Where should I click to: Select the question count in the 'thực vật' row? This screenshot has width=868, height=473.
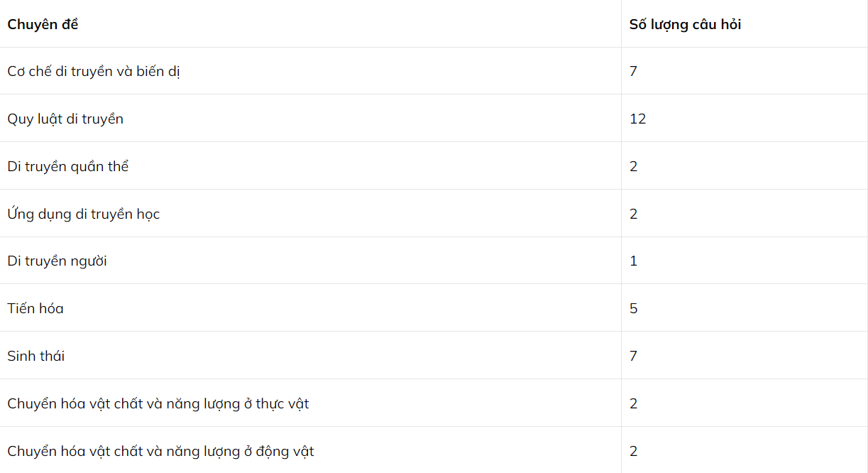pyautogui.click(x=633, y=403)
